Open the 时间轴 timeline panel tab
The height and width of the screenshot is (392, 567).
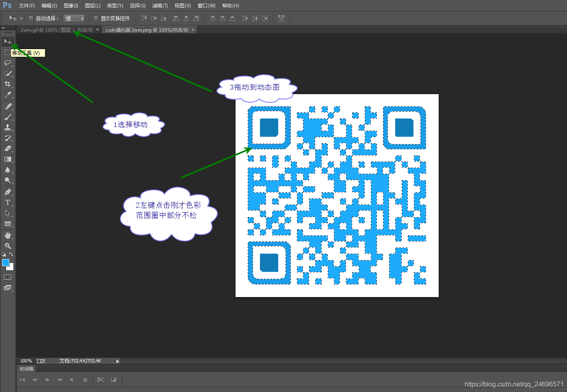click(x=27, y=369)
